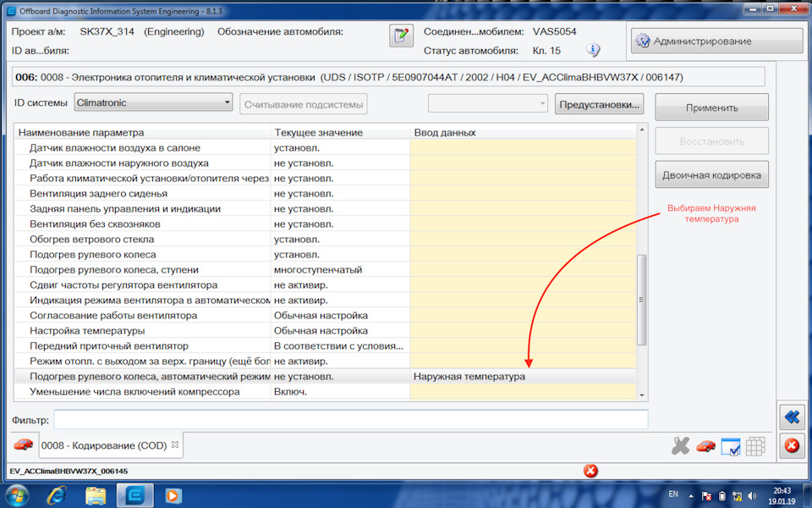The height and width of the screenshot is (508, 812).
Task: Open the Администрирование panel
Action: coord(716,41)
